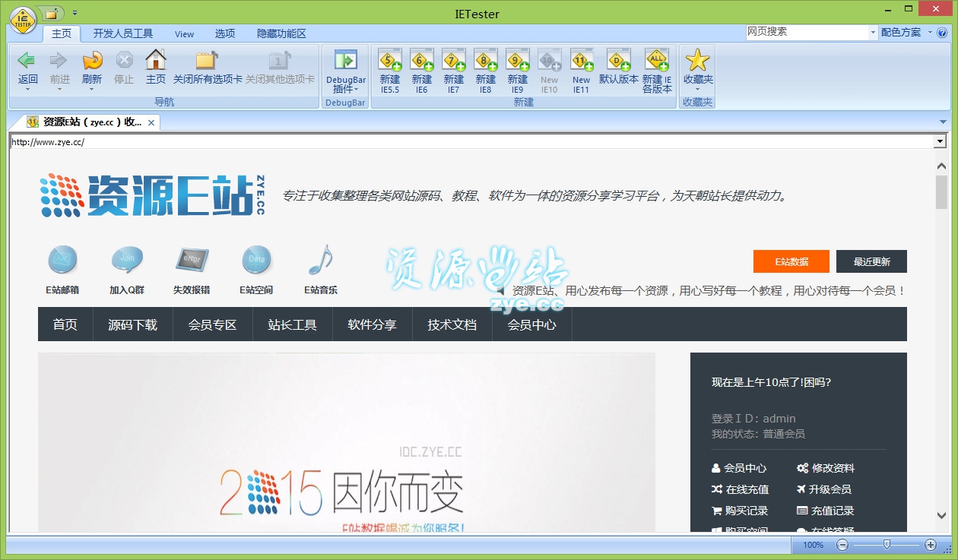The image size is (958, 560).
Task: Click the Forward navigation arrow icon
Action: click(x=59, y=61)
